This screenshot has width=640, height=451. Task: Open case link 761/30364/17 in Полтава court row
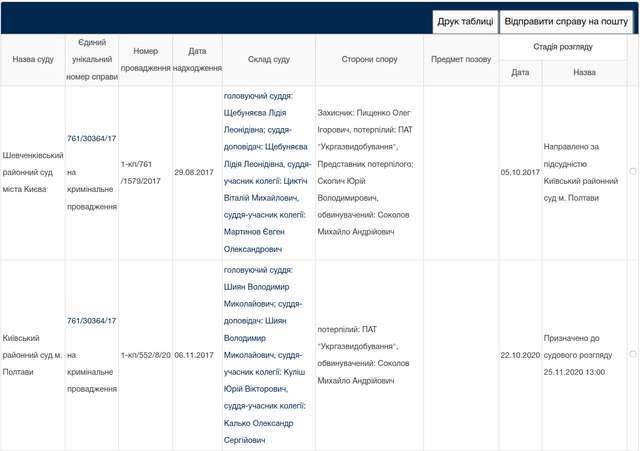click(x=92, y=320)
